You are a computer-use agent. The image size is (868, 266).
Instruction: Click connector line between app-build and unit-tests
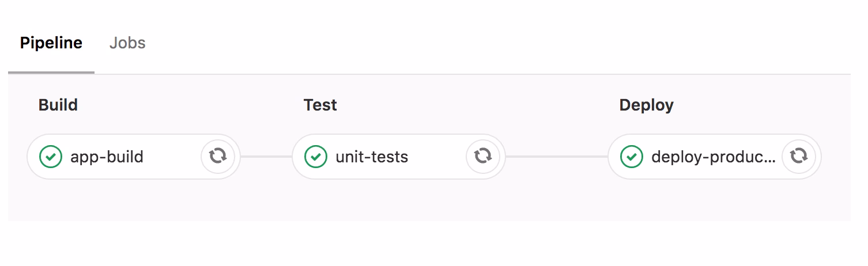click(266, 157)
